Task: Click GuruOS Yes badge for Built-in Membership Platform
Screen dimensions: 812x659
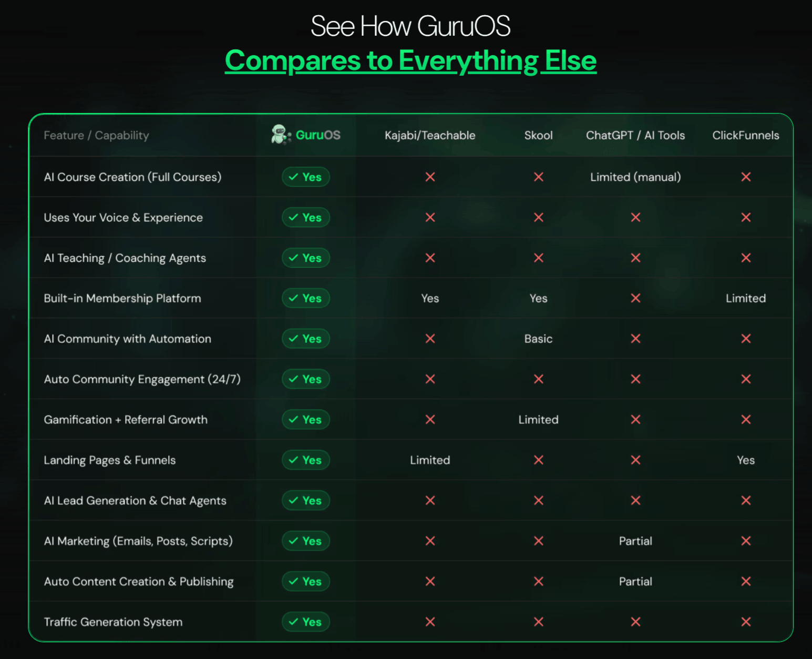Action: tap(306, 298)
